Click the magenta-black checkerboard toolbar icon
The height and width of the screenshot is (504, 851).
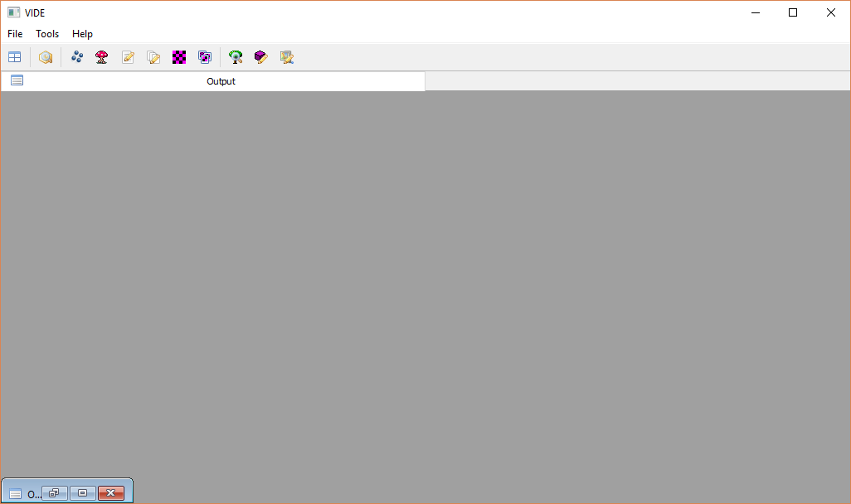point(179,57)
